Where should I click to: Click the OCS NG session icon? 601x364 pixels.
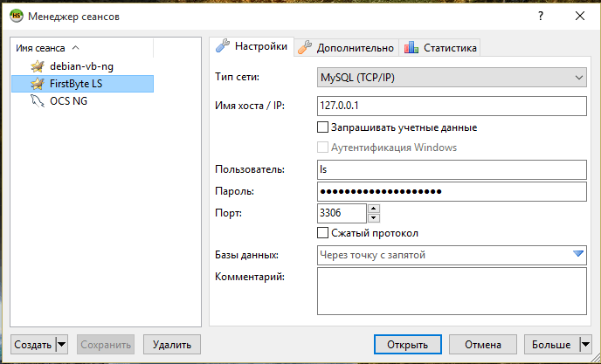click(37, 101)
